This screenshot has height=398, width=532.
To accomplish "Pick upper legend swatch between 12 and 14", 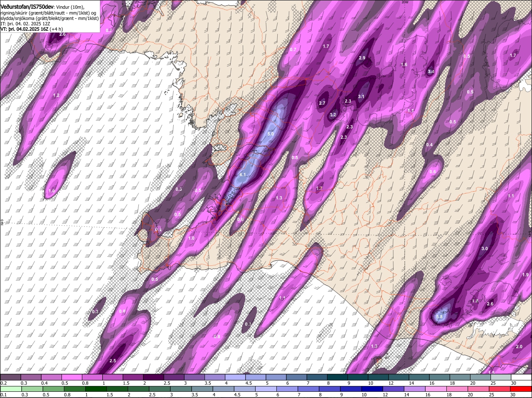I will [x=399, y=377].
